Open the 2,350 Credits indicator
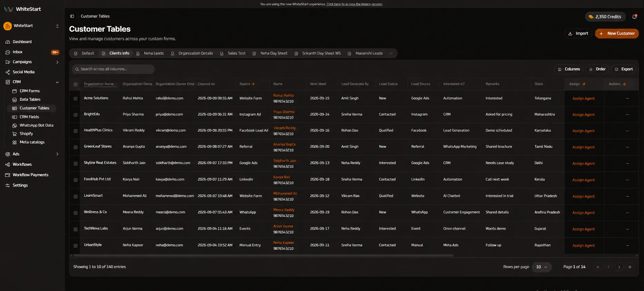Viewport: 644px width, 291px height. (605, 17)
